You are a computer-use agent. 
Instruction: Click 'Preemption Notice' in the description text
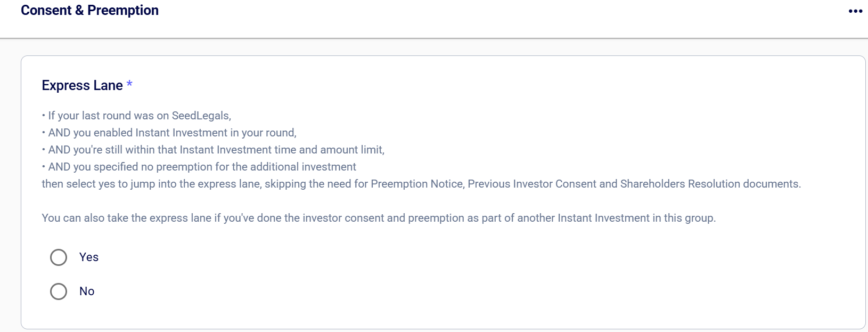coord(416,184)
